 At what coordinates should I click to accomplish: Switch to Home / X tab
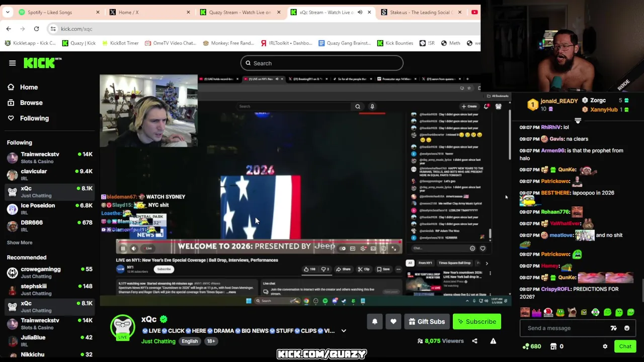149,12
